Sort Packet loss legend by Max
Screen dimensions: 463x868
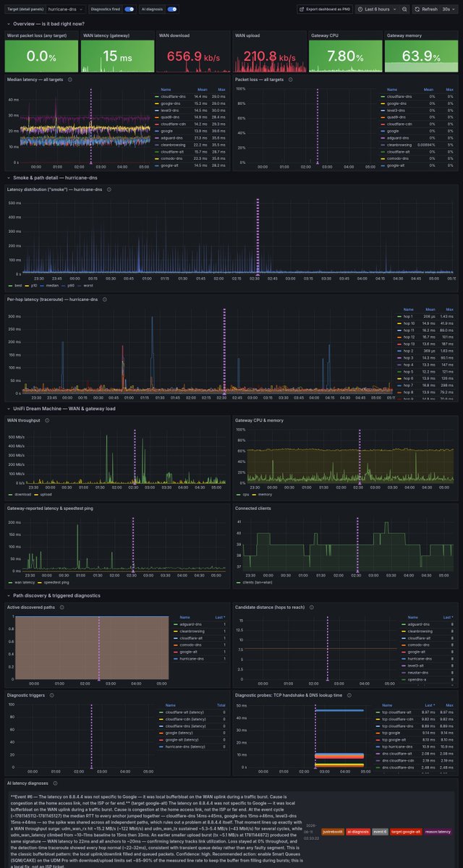point(448,90)
